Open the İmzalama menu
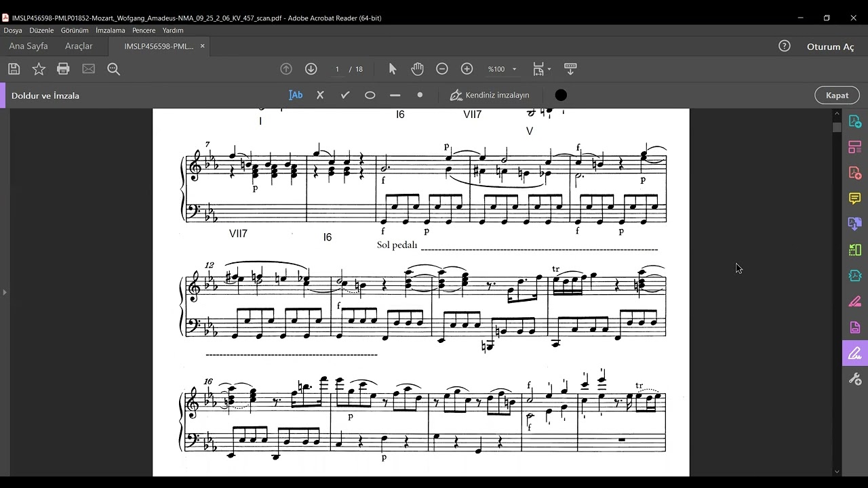Viewport: 868px width, 488px height. pyautogui.click(x=111, y=30)
